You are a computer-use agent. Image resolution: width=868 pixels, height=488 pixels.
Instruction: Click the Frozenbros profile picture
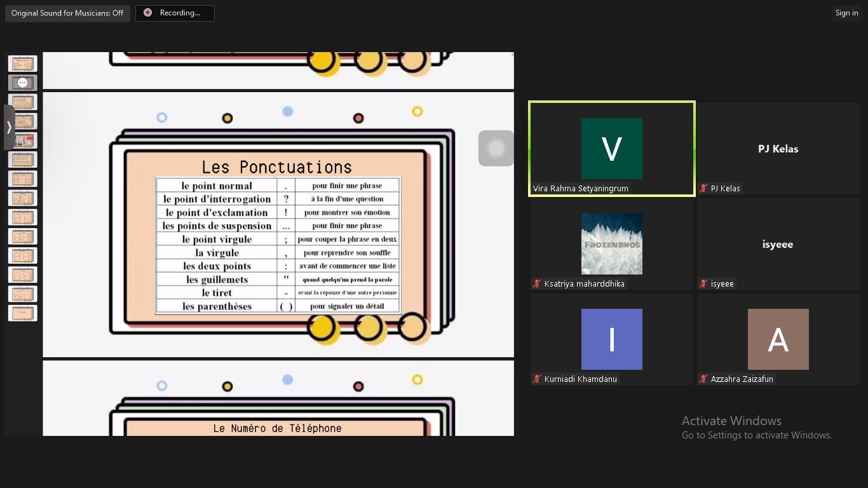611,244
